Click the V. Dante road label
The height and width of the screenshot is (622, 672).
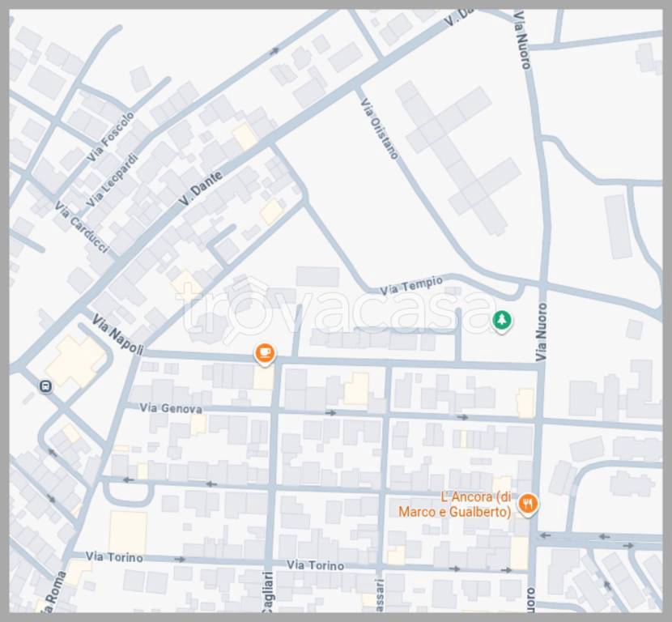[201, 183]
